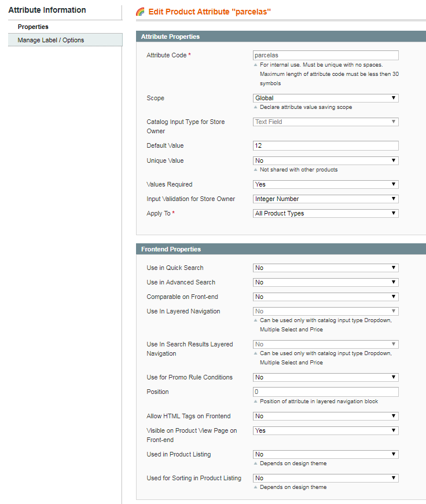The height and width of the screenshot is (504, 426).
Task: Switch to Manage Label / Options tab
Action: pos(51,40)
